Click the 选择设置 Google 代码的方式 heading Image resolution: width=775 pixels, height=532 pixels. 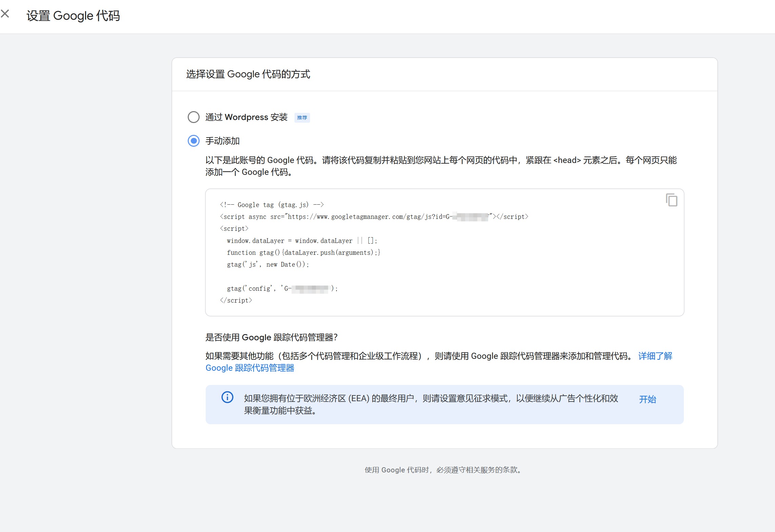(x=248, y=74)
